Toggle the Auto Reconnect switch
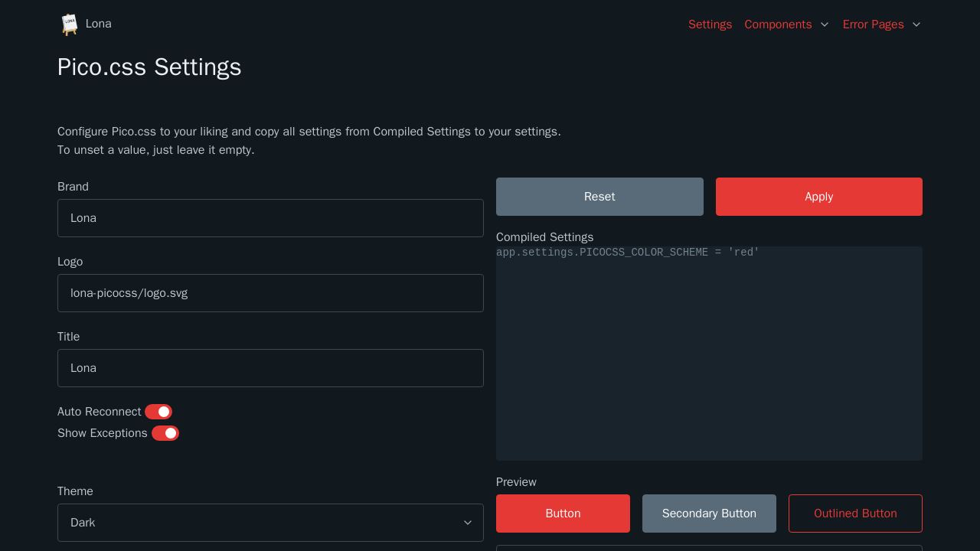The image size is (980, 551). point(158,412)
